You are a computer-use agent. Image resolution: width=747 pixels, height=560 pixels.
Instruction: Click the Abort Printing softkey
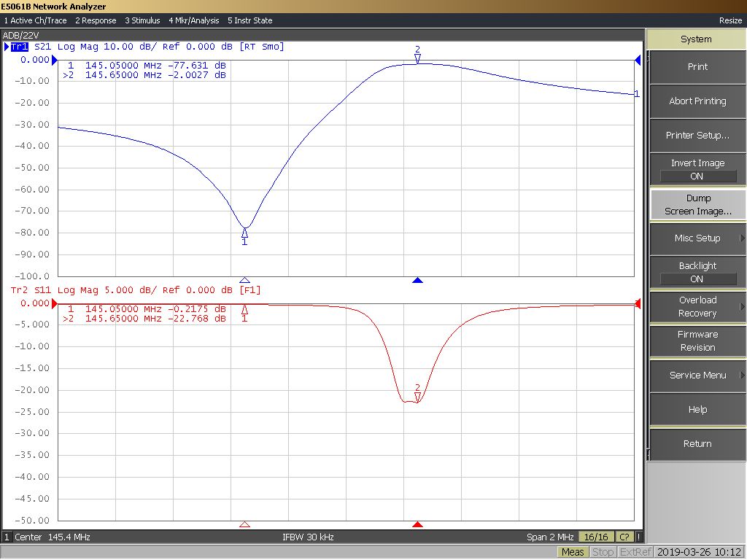coord(697,101)
